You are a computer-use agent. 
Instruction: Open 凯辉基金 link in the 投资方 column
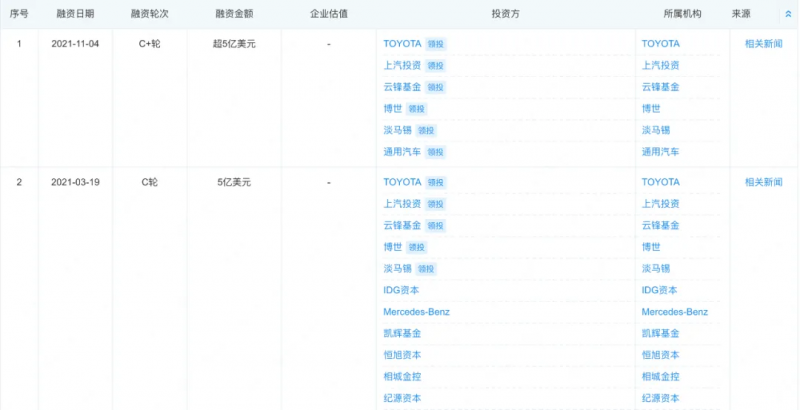point(402,334)
